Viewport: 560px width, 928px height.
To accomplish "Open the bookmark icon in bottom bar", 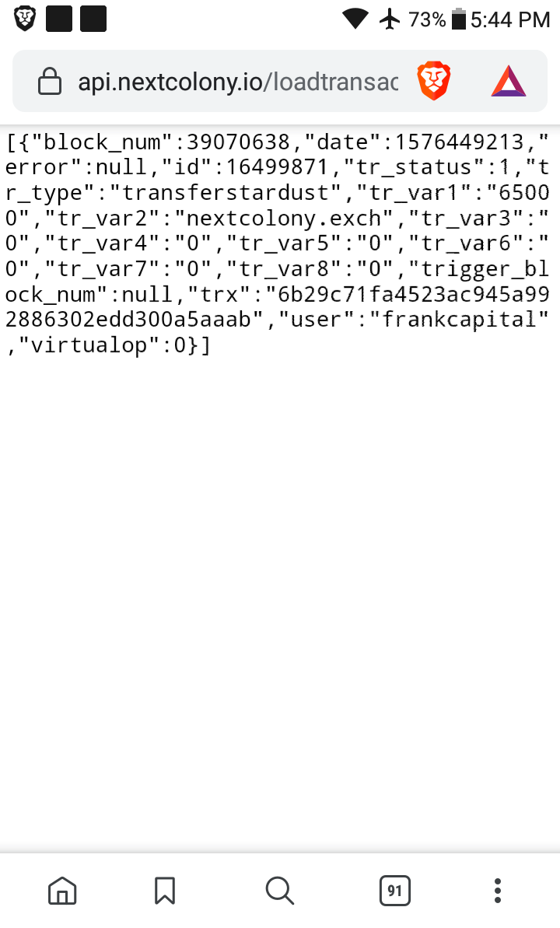I will (x=165, y=890).
